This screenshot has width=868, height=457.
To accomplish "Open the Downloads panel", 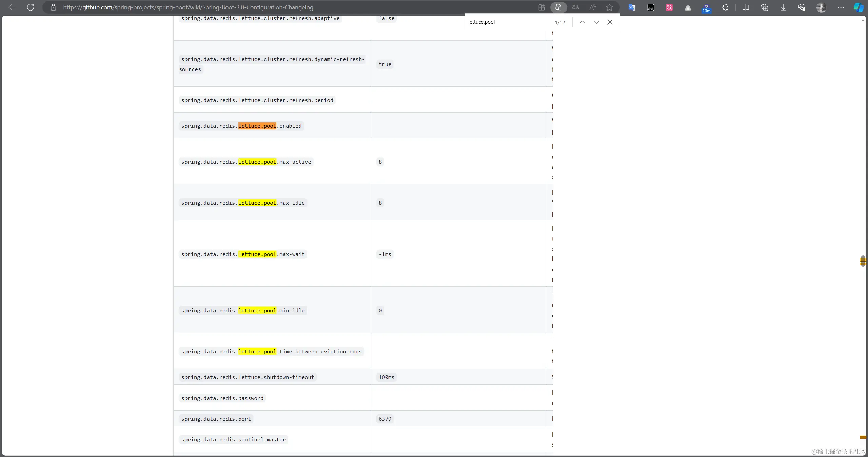I will point(783,7).
